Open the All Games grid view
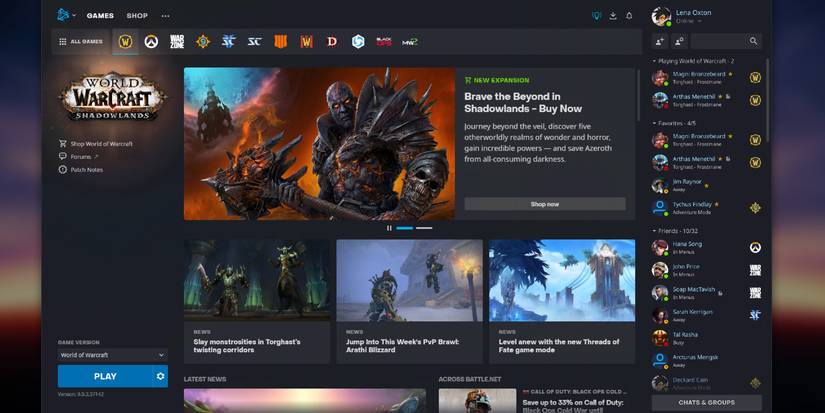This screenshot has width=825, height=413. click(x=81, y=42)
